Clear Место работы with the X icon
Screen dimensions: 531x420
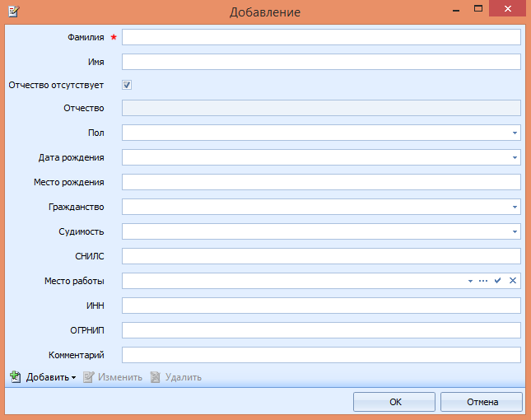pyautogui.click(x=513, y=281)
